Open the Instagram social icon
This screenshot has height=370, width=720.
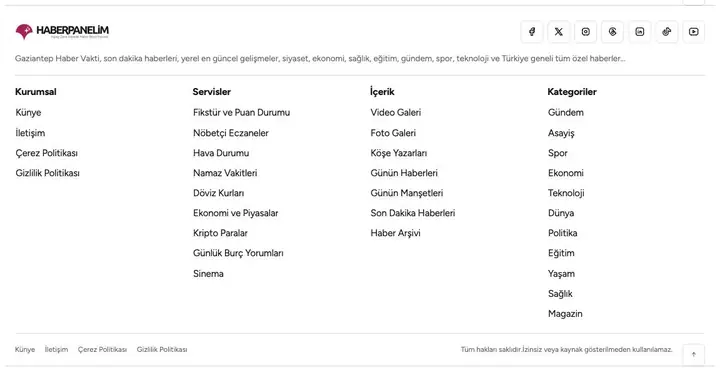coord(586,32)
